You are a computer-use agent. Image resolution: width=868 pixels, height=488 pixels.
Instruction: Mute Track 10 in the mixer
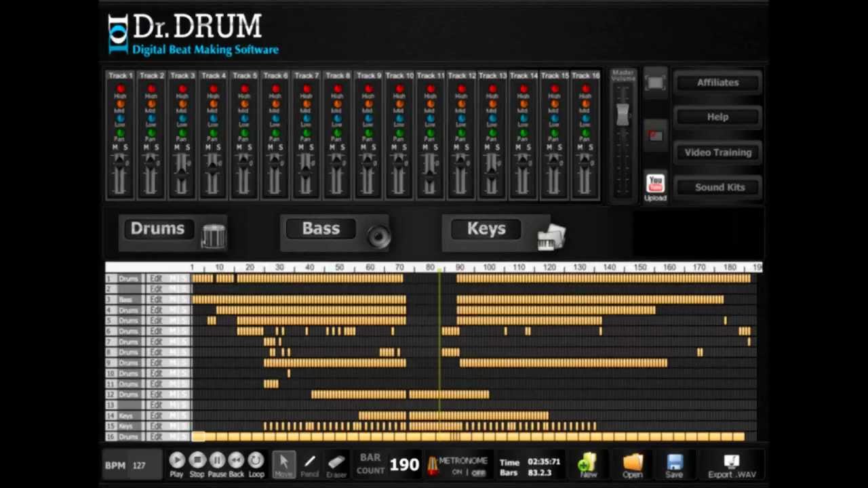[x=394, y=147]
